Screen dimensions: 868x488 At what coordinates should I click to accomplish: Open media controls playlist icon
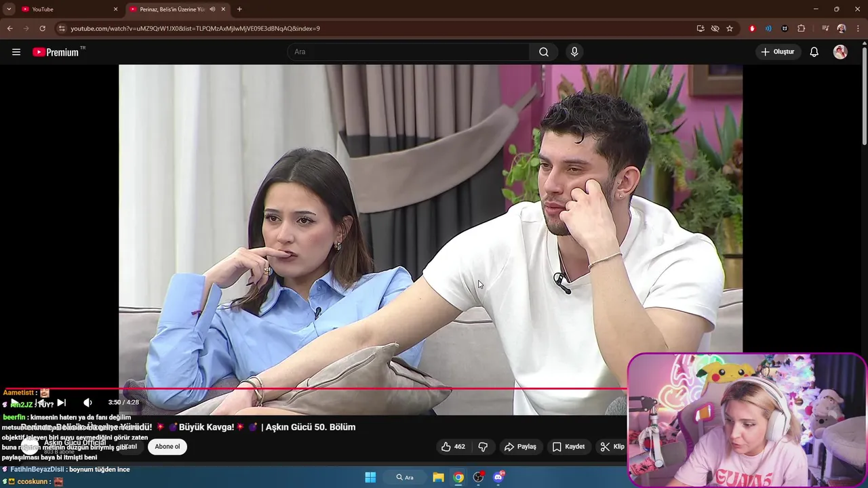coord(825,28)
